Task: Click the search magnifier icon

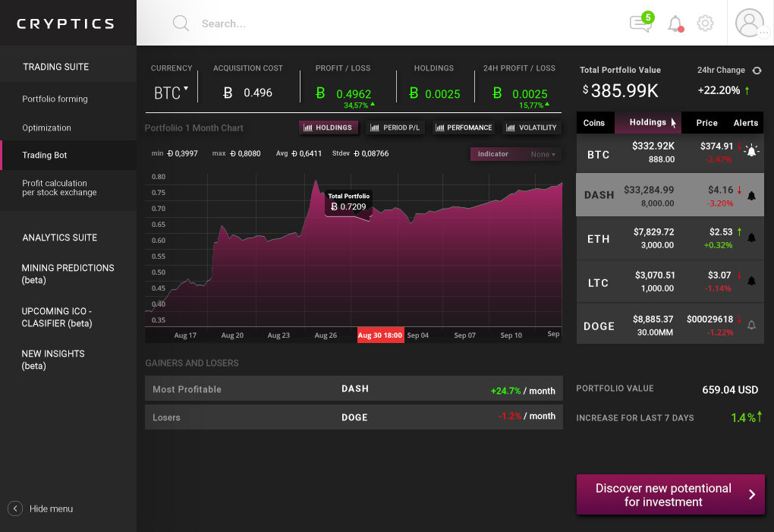Action: pos(181,24)
